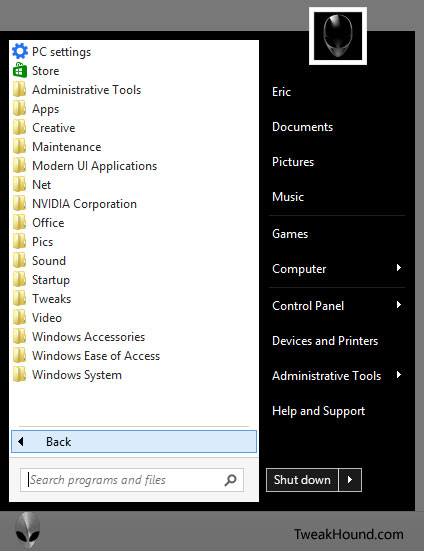This screenshot has width=424, height=551.
Task: Click the magnifying glass search icon
Action: (230, 480)
